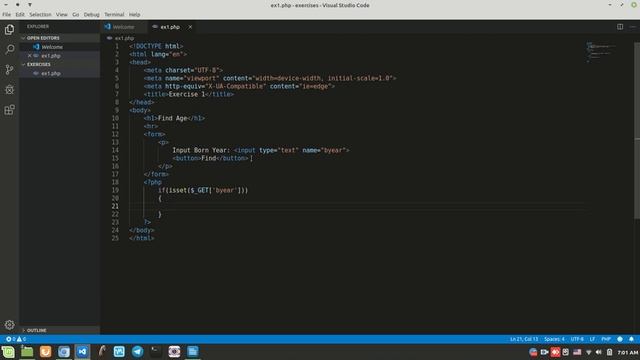
Task: Click the Split Editor icon
Action: (620, 27)
